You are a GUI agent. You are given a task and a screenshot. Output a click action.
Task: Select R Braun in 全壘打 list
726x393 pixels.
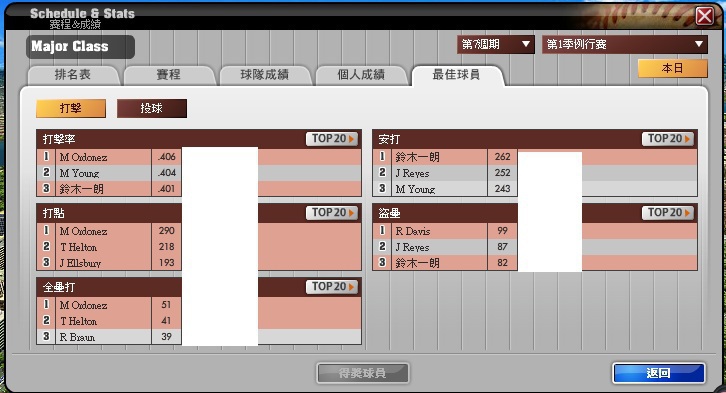click(x=77, y=337)
